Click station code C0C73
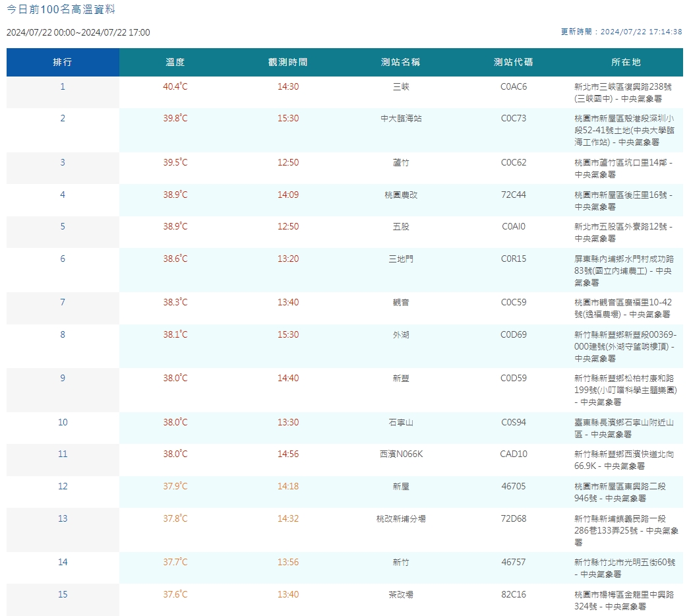Viewport: 691px width, 616px height. pyautogui.click(x=514, y=119)
